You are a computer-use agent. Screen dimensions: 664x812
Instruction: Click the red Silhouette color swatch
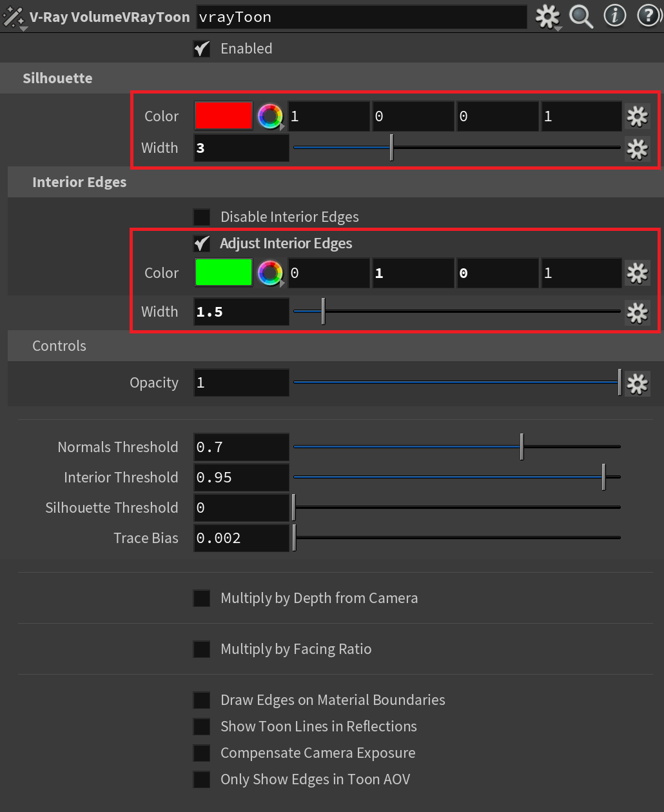(224, 116)
